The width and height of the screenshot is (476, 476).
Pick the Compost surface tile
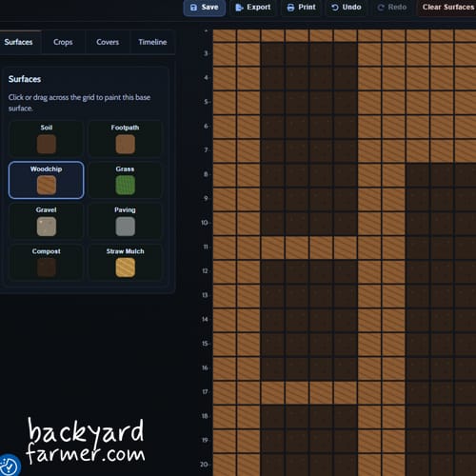click(x=47, y=263)
